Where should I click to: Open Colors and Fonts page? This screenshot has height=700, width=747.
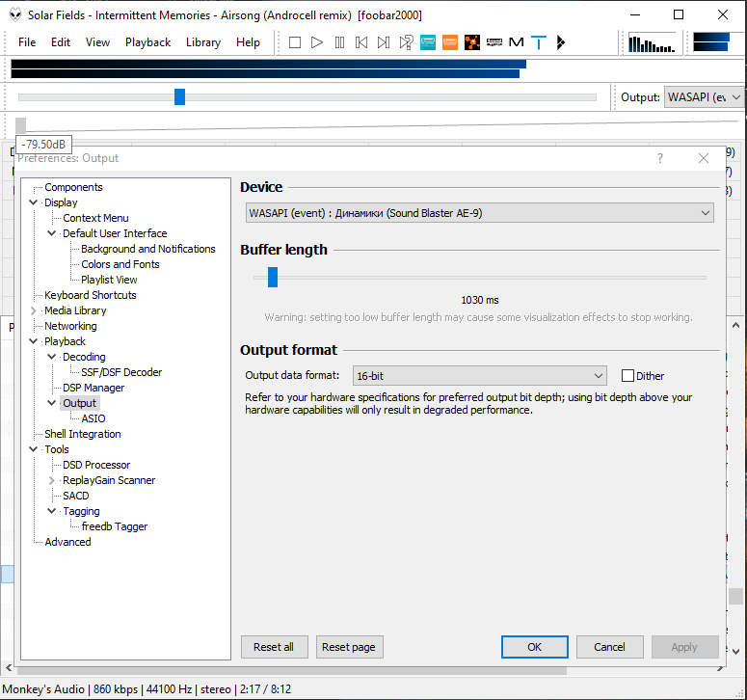click(120, 264)
